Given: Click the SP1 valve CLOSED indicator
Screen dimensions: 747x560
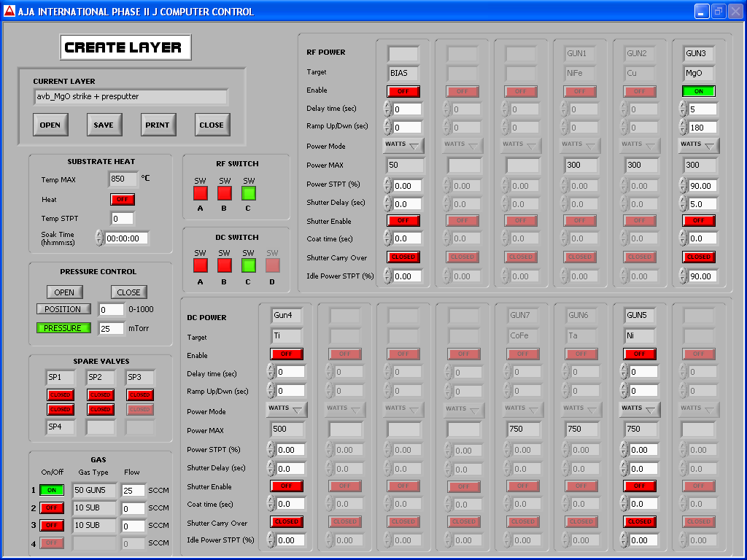Looking at the screenshot, I should (61, 394).
